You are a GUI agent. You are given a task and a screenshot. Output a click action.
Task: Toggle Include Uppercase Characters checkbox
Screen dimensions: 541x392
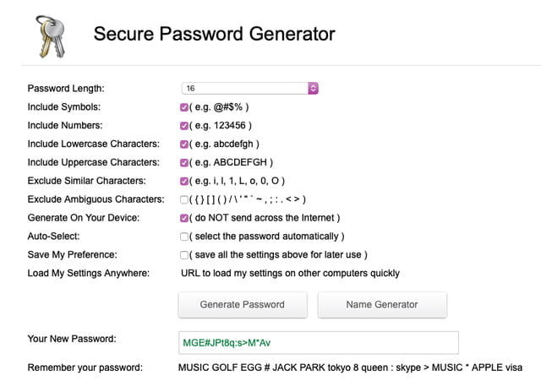point(184,162)
